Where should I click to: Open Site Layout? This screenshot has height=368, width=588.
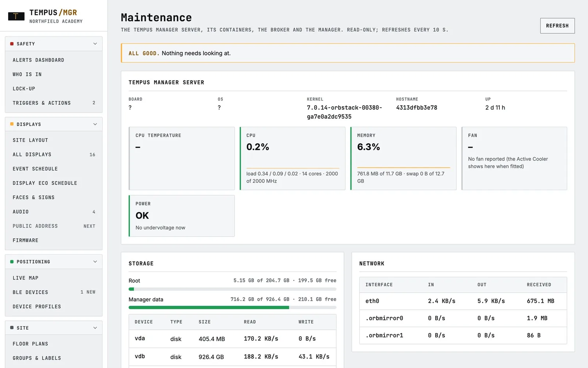coord(54,140)
